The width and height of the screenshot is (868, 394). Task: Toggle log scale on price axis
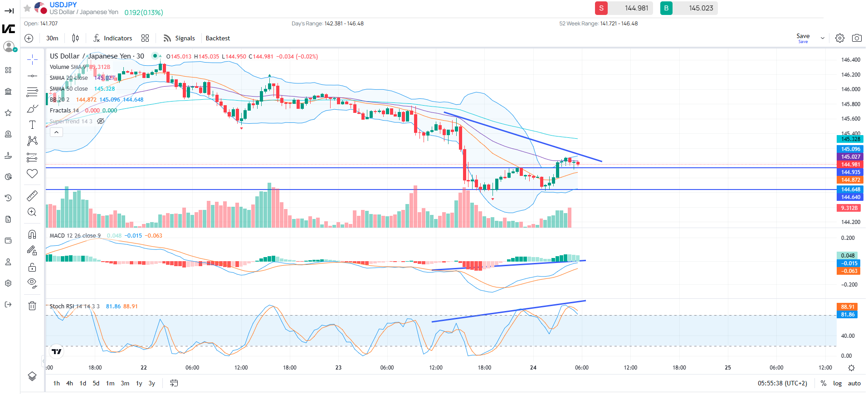837,383
